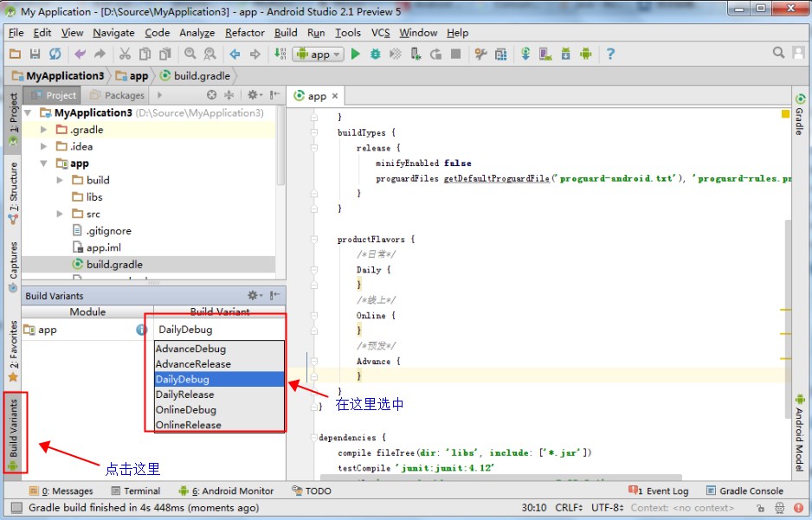The width and height of the screenshot is (812, 520).
Task: Collapse the MyApplication3 root node
Action: (28, 112)
